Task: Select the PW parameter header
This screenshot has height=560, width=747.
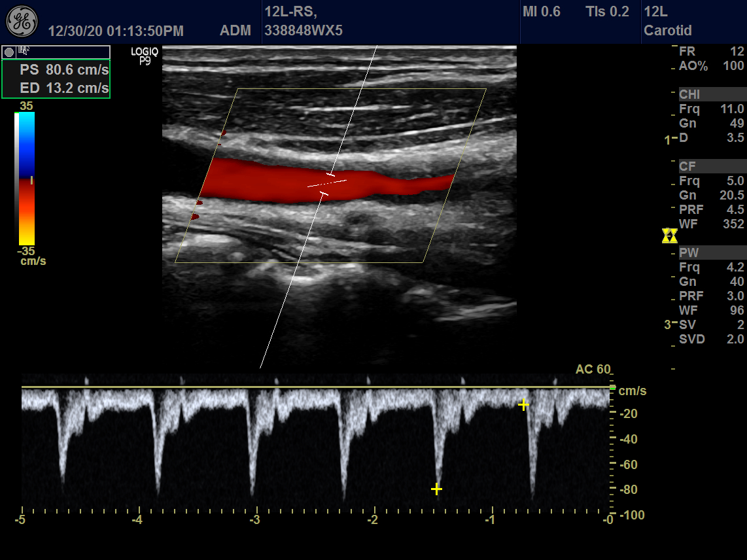Action: [689, 253]
